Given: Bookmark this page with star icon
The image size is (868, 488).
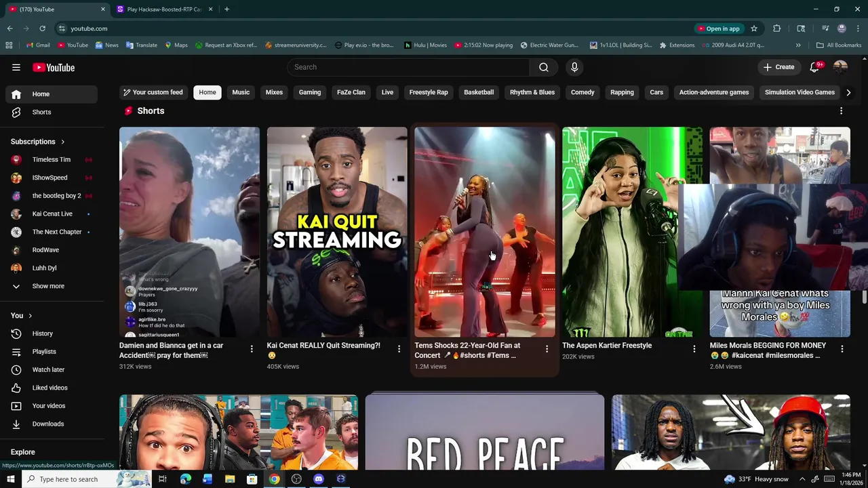Looking at the screenshot, I should (x=753, y=28).
